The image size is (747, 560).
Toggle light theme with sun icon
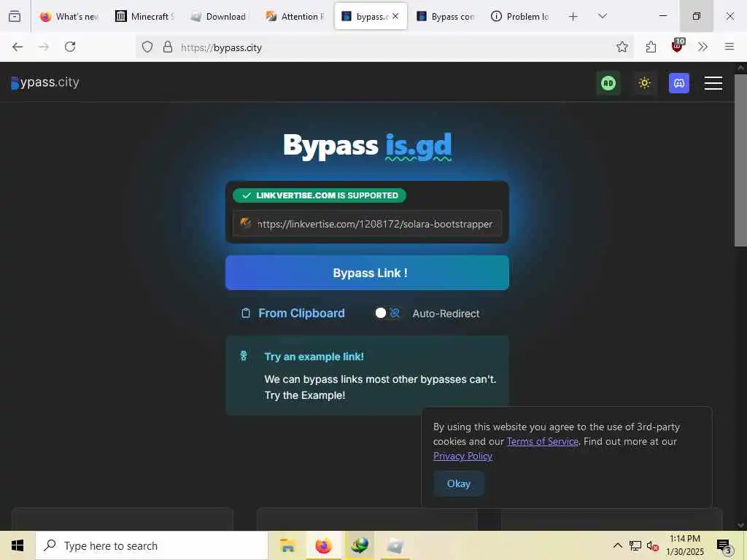pyautogui.click(x=644, y=83)
